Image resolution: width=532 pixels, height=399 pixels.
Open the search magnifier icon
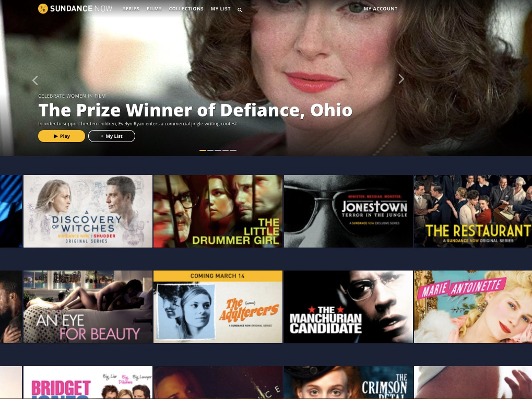pyautogui.click(x=240, y=10)
